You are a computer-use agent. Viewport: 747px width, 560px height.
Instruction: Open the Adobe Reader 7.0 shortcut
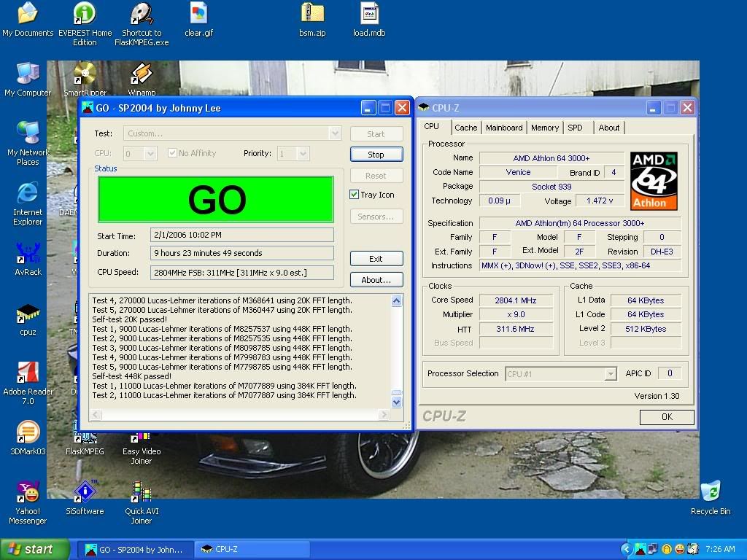tap(28, 383)
